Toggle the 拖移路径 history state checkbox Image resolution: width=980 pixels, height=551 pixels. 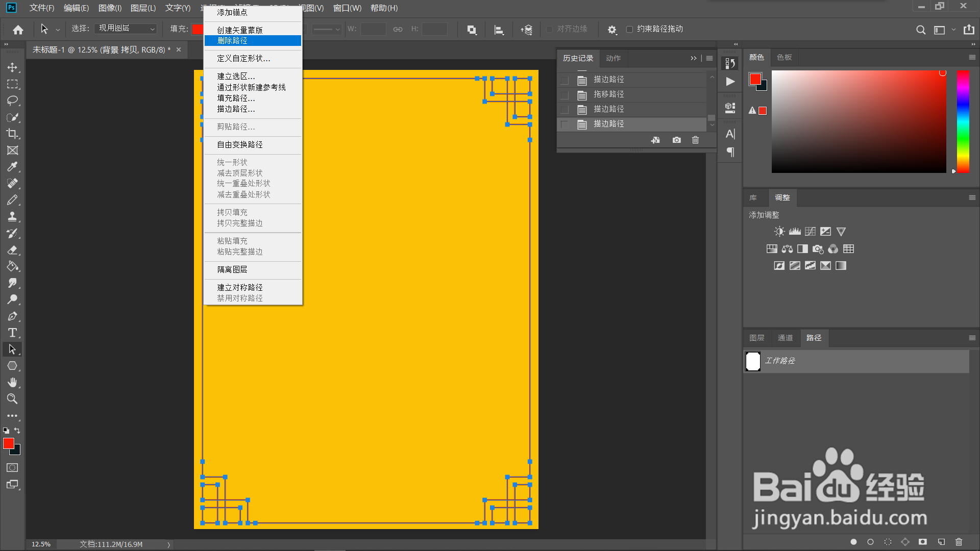(565, 95)
